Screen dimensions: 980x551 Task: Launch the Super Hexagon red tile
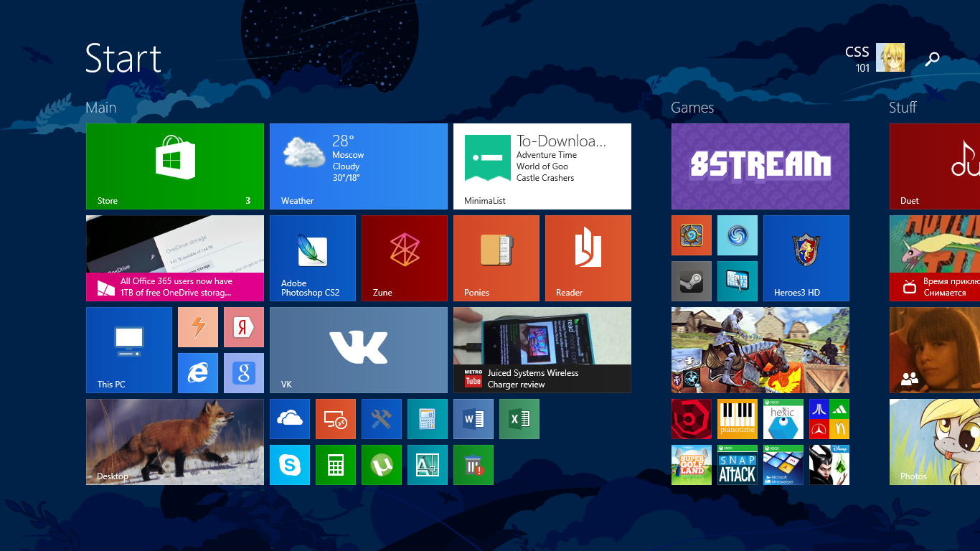coord(692,419)
